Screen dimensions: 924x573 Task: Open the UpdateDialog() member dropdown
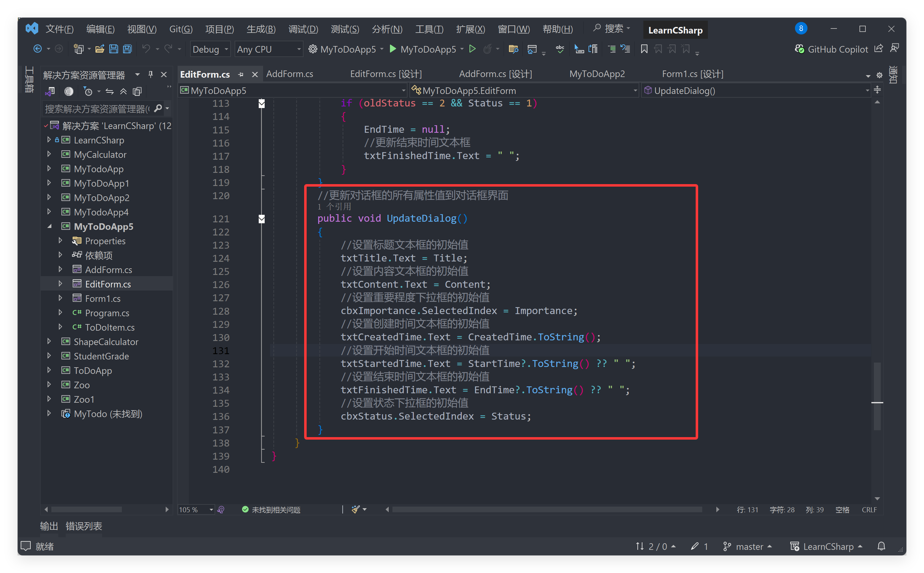point(756,90)
